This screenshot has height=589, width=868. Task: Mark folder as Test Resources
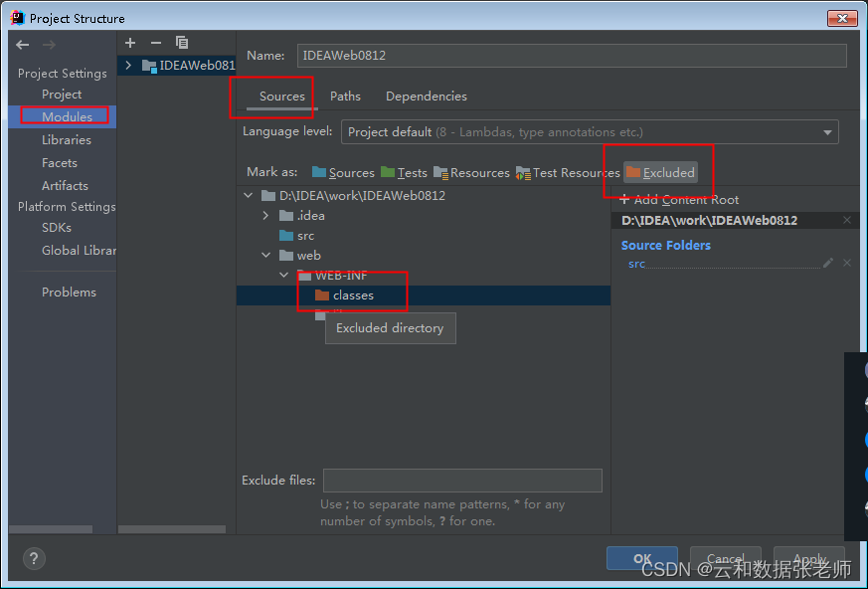[x=568, y=173]
